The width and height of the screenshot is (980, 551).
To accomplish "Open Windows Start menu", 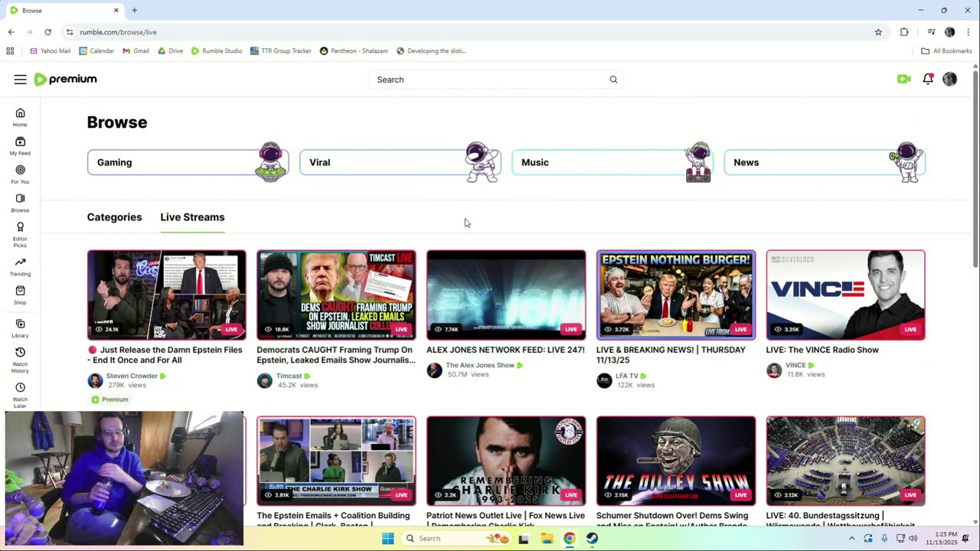I will 387,539.
